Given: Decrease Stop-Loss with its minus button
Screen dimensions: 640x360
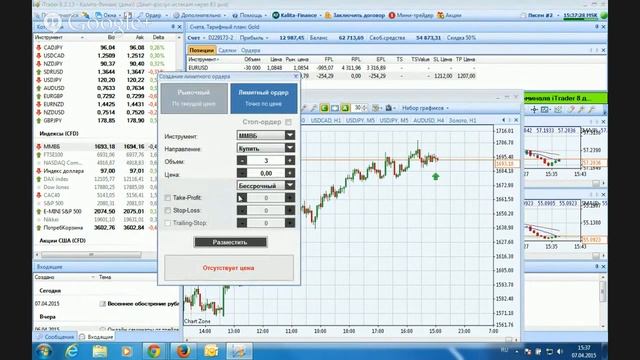Looking at the screenshot, I should (x=242, y=211).
